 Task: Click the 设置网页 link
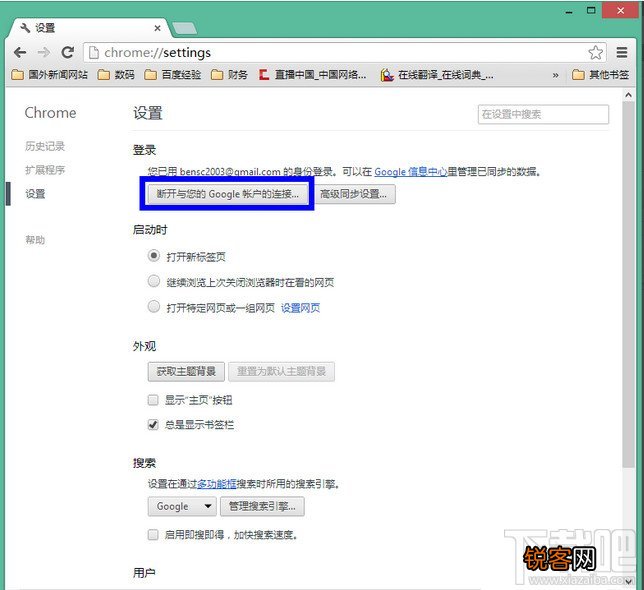(300, 308)
